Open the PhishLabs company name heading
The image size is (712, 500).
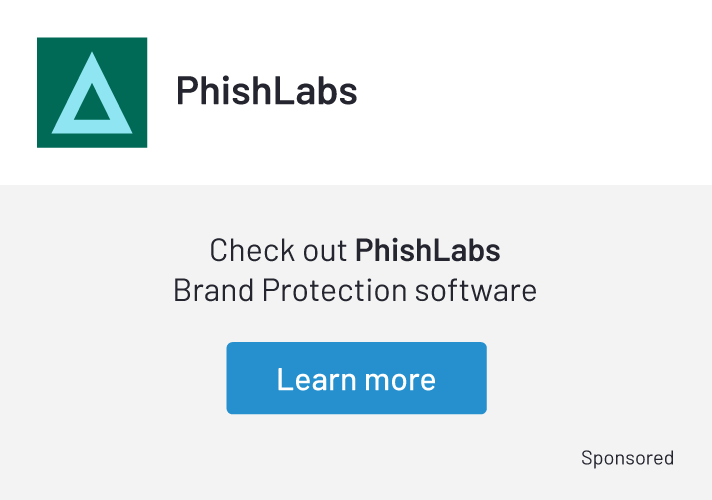point(266,91)
